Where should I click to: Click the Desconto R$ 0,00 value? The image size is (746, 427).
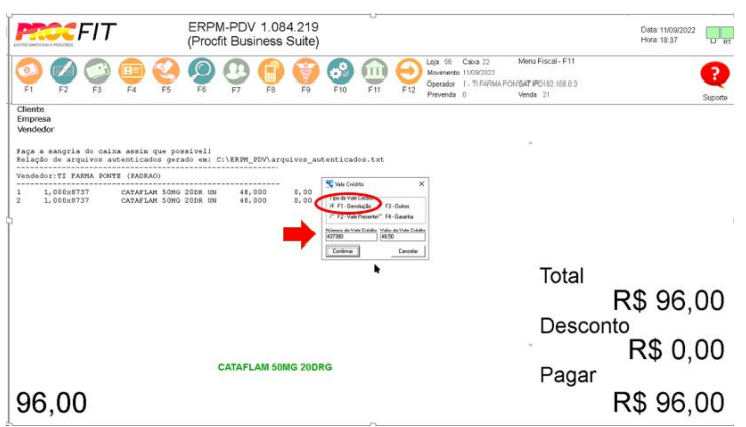click(676, 349)
